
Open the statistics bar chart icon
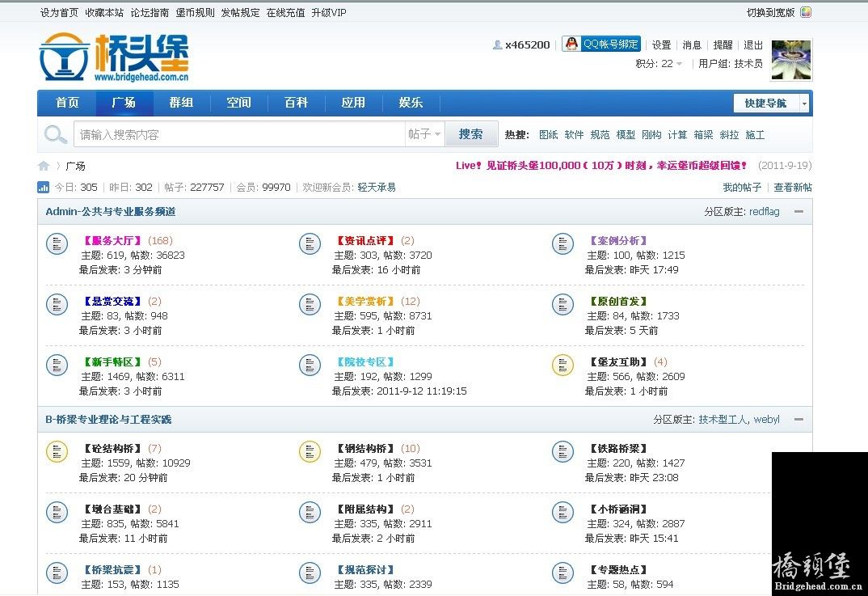click(x=43, y=188)
